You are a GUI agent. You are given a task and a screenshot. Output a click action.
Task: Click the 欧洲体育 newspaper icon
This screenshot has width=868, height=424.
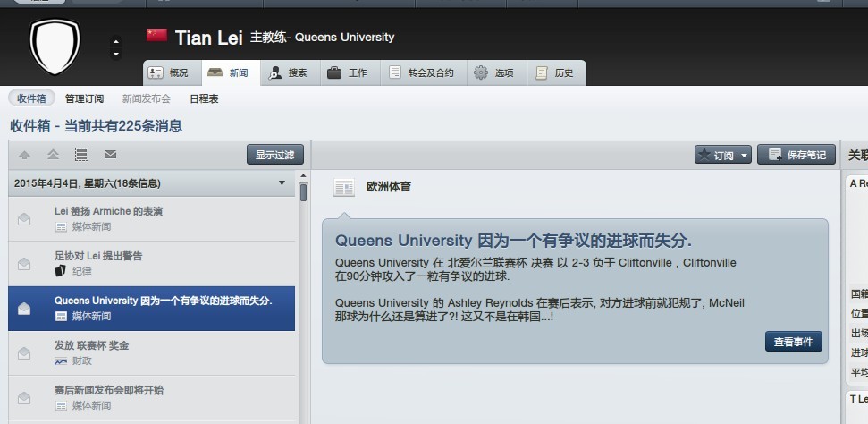[x=344, y=188]
